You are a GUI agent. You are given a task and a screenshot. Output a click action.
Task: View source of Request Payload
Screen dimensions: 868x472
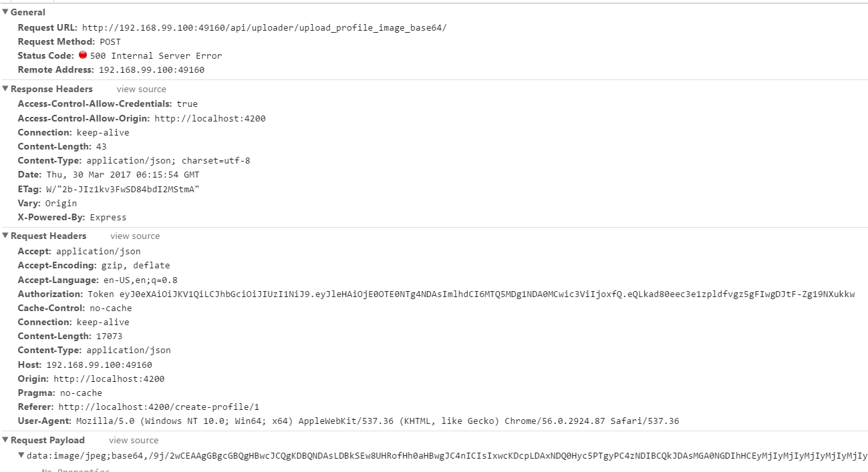(134, 440)
